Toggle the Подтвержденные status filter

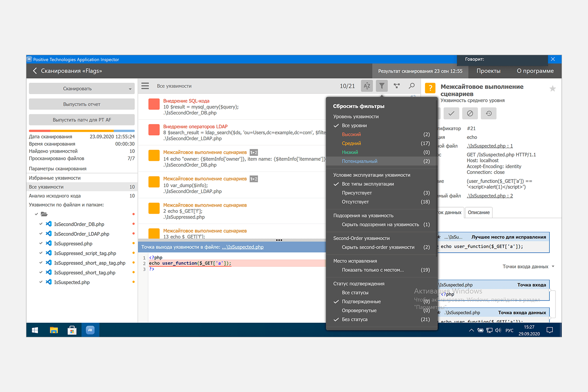[x=361, y=302]
